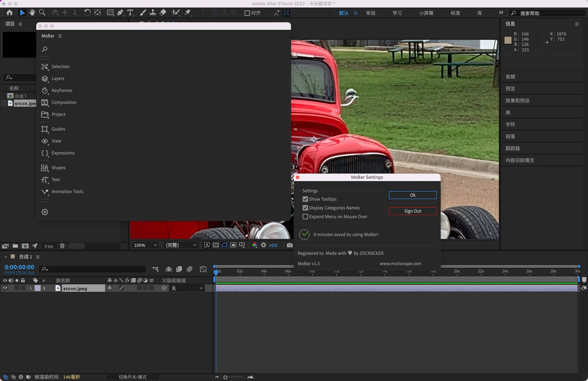The height and width of the screenshot is (381, 588).
Task: Select the Hand tool
Action: click(x=32, y=13)
